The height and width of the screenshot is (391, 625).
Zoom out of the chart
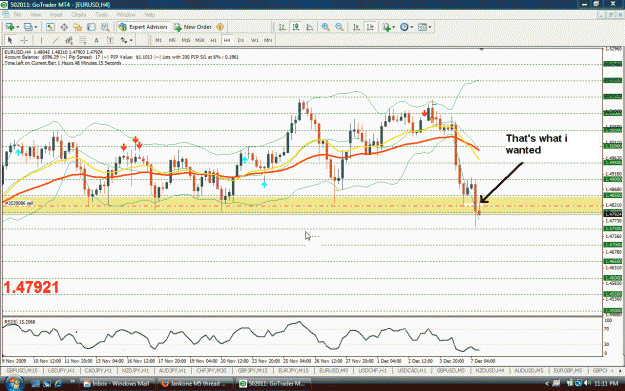339,27
